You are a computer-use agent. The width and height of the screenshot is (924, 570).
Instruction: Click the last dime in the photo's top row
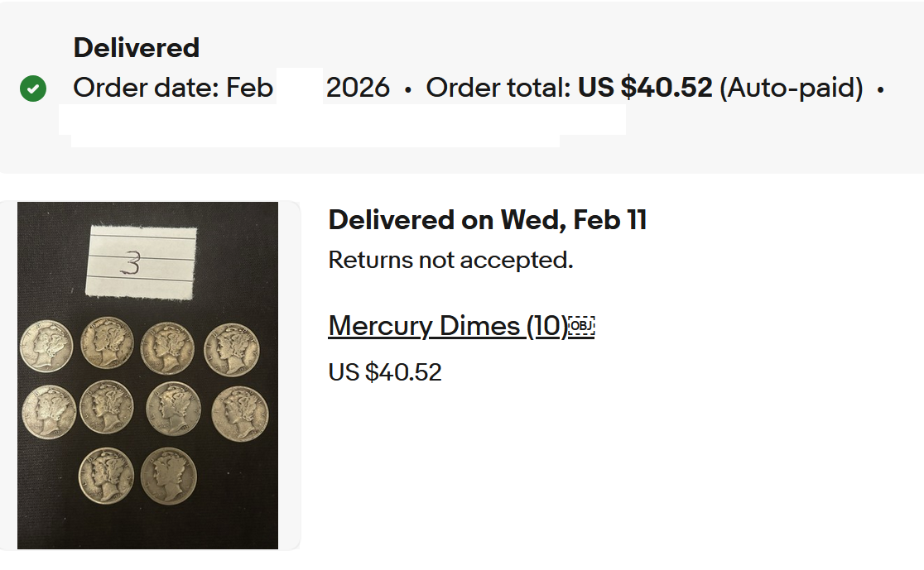(x=232, y=349)
